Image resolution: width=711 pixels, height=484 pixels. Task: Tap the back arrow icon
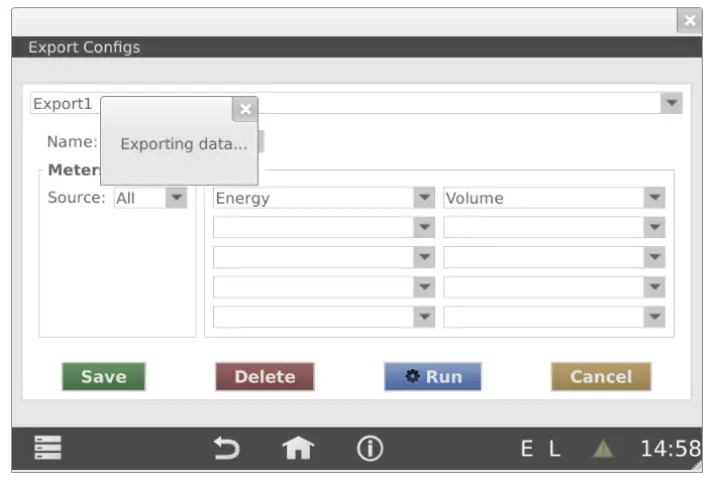point(227,450)
